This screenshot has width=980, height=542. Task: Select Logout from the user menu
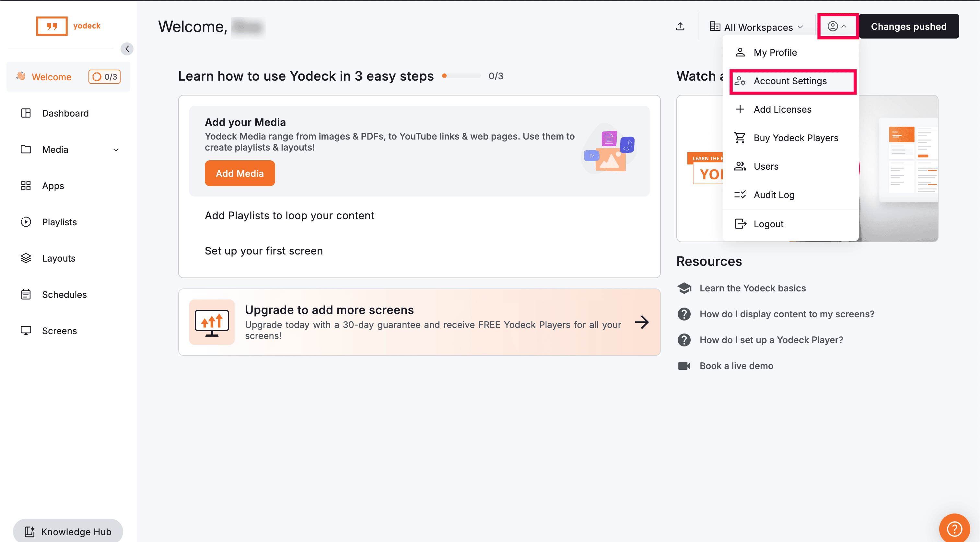768,224
